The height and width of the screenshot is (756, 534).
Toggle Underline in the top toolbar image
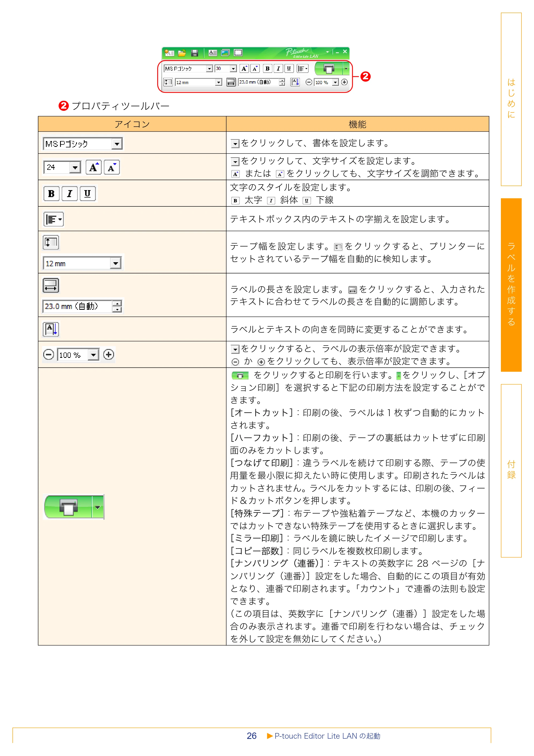[x=289, y=68]
